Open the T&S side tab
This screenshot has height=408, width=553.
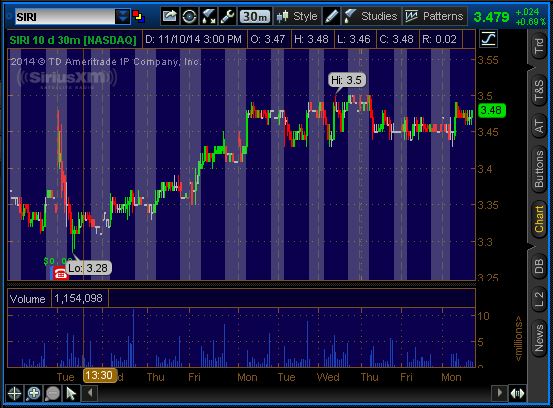pos(539,90)
